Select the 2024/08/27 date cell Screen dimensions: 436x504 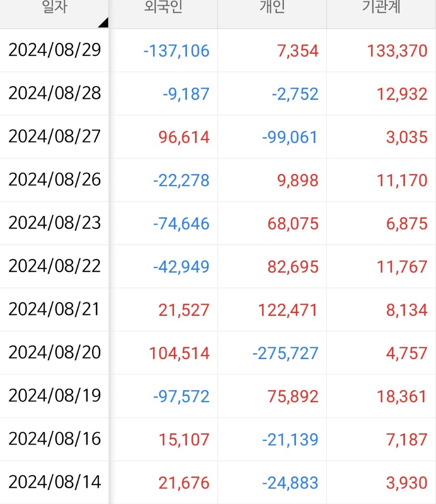pyautogui.click(x=55, y=136)
